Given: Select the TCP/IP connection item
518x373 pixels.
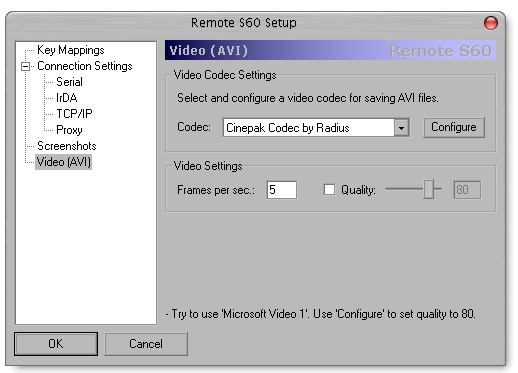Looking at the screenshot, I should point(74,114).
